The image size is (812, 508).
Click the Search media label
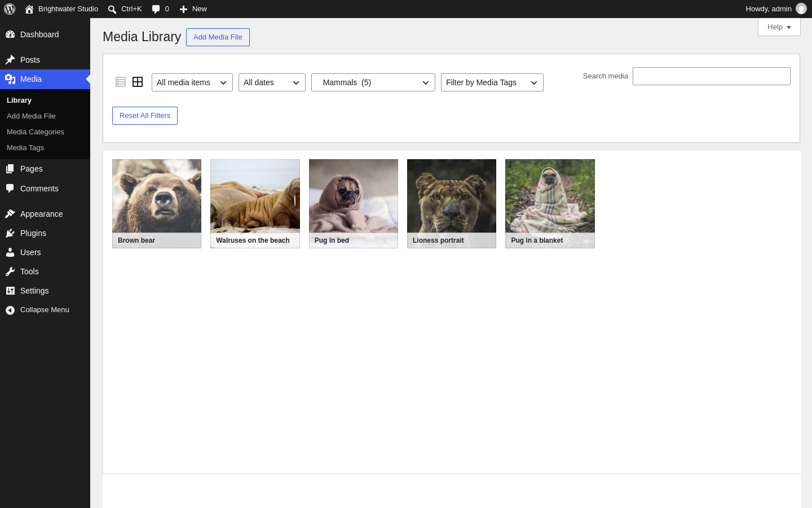605,76
